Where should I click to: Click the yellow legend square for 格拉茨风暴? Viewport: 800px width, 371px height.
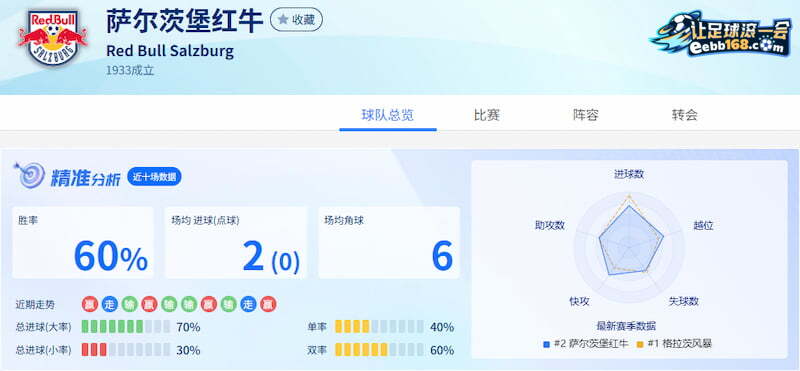640,344
